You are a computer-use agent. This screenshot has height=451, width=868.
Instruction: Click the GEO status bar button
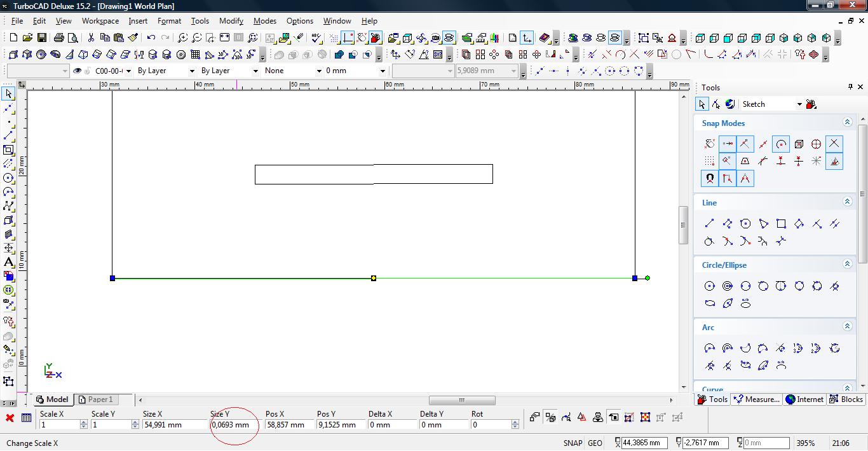coord(595,443)
